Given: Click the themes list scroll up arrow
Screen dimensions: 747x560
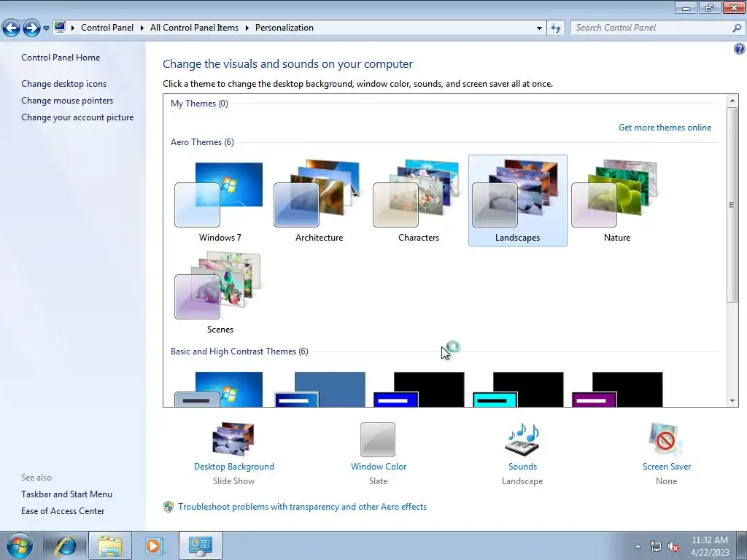Looking at the screenshot, I should (x=732, y=101).
